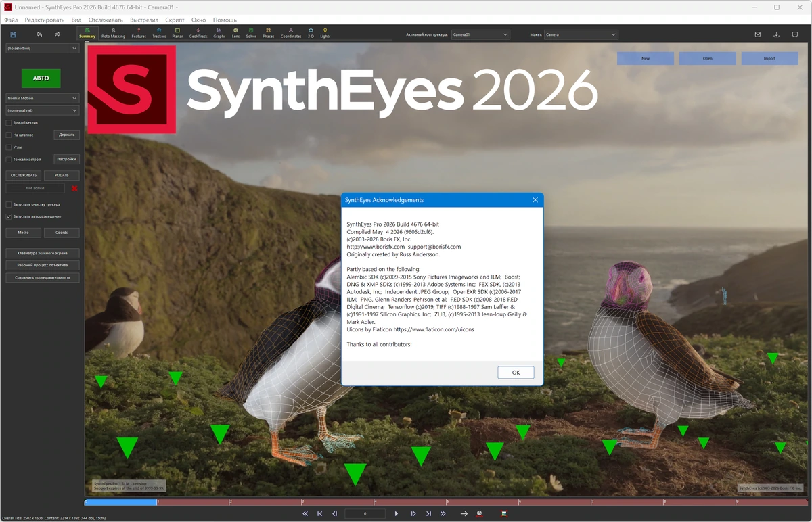
Task: Go to previous key with bar-left arrow
Action: pos(320,514)
